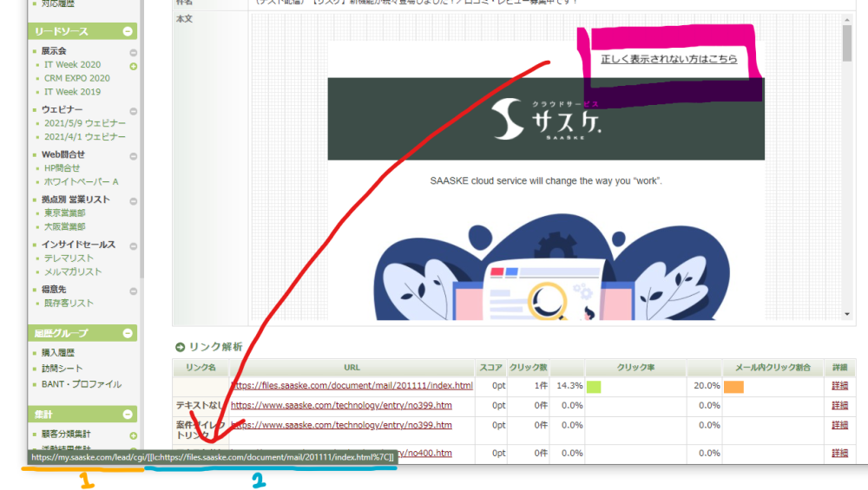Image resolution: width=868 pixels, height=490 pixels.
Task: Click the 展示会 category label
Action: (x=54, y=51)
